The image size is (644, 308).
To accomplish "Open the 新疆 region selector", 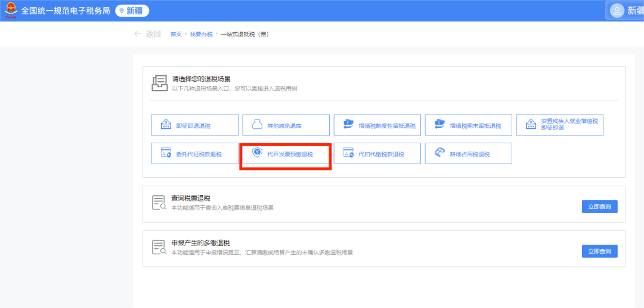I will (132, 11).
